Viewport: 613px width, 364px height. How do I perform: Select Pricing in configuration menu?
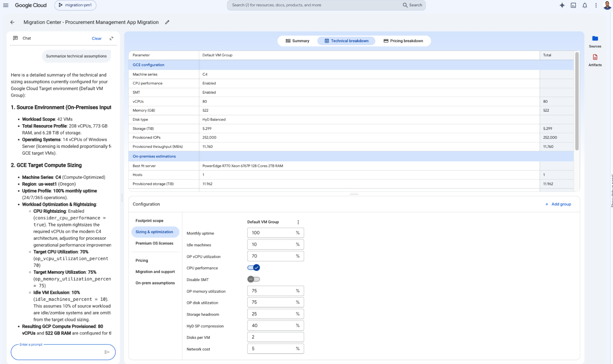click(x=142, y=260)
